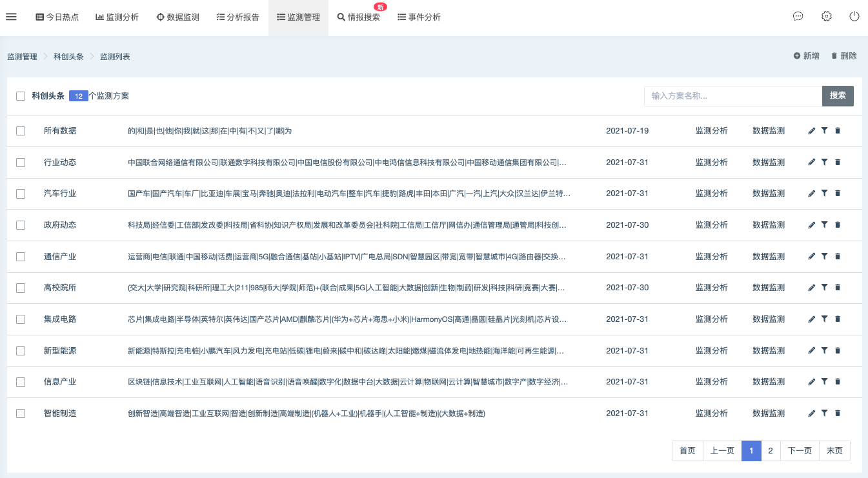Enable the select-all checkbox in header

[20, 95]
